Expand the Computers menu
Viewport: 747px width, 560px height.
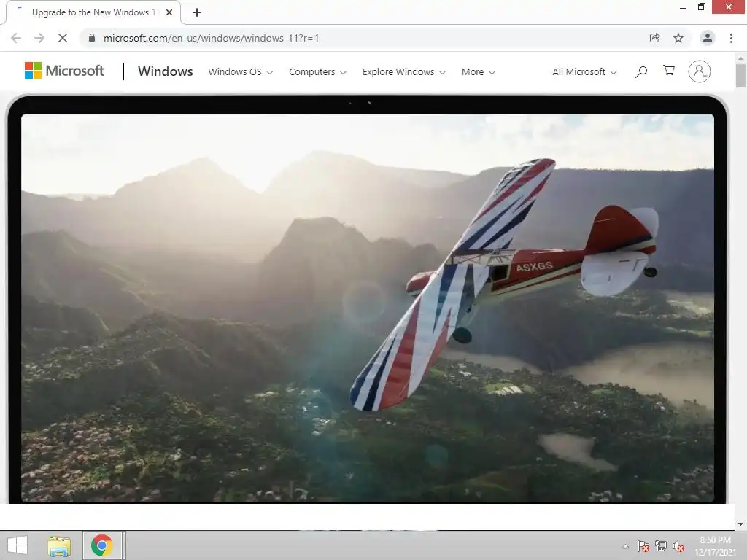point(317,72)
